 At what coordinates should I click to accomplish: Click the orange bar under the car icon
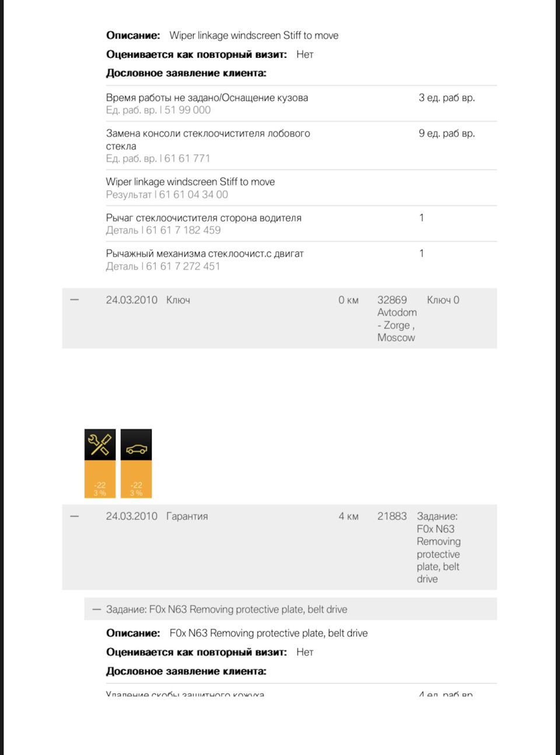136,480
